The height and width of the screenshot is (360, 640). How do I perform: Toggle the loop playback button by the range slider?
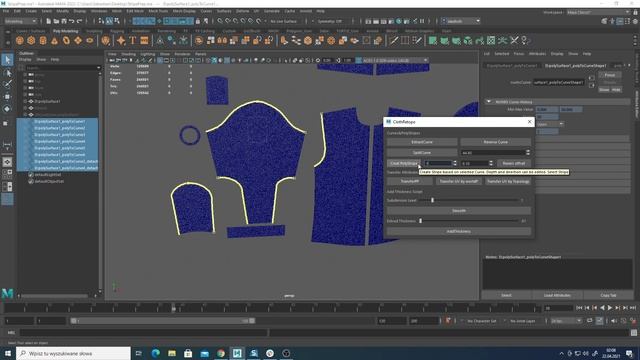pyautogui.click(x=589, y=321)
